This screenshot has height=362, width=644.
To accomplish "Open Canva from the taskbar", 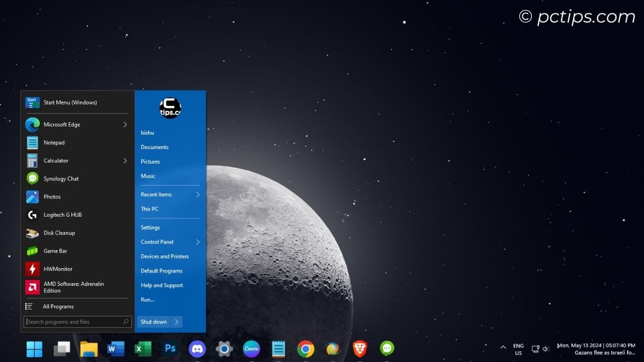I will tap(251, 349).
